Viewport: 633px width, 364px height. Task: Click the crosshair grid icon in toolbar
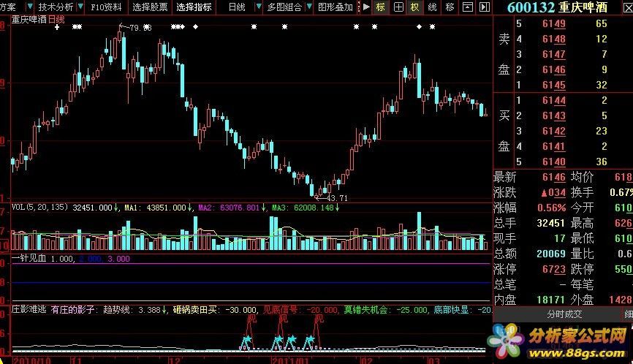(398, 7)
